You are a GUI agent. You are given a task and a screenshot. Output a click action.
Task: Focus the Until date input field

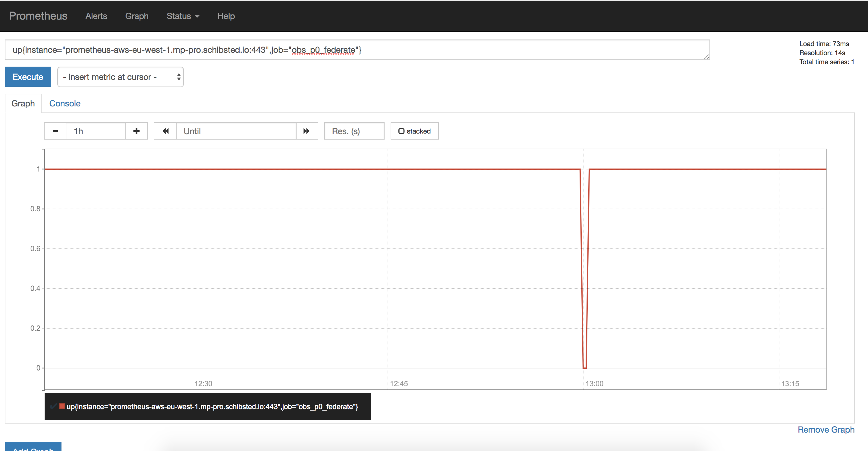(236, 131)
